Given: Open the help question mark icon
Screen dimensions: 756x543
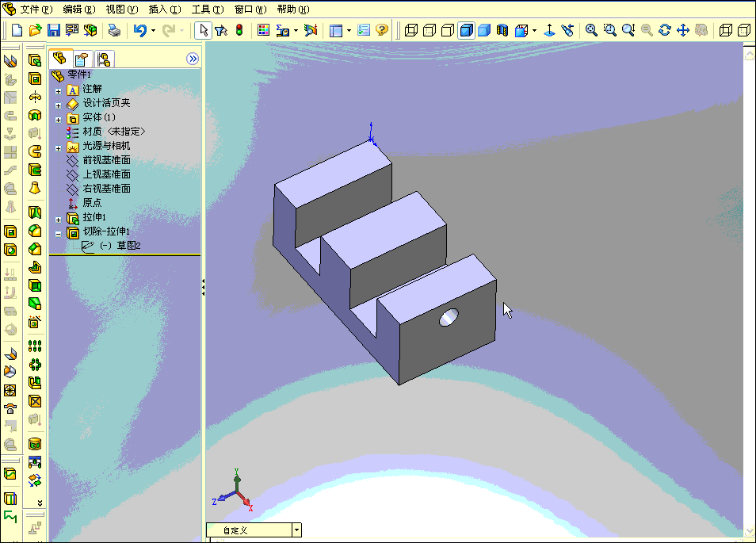Looking at the screenshot, I should tap(382, 30).
